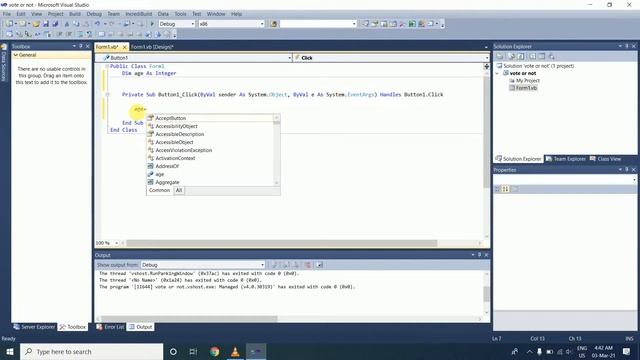The width and height of the screenshot is (640, 360).
Task: Click the Find in Files icon
Action: click(x=273, y=24)
